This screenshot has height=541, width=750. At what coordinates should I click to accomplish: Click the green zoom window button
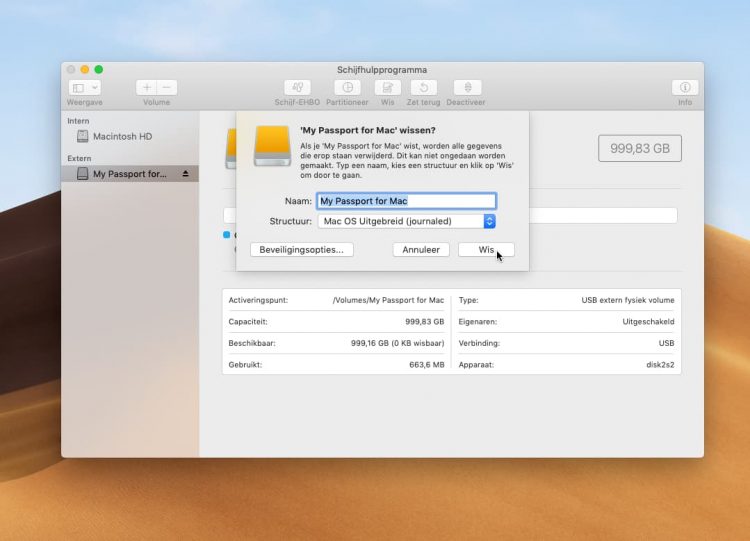point(99,69)
